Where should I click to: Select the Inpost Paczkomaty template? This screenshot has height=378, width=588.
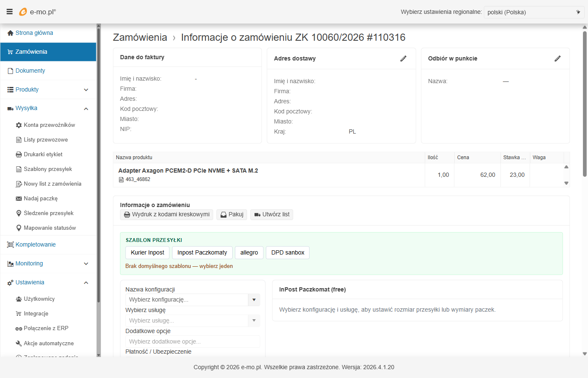pos(202,252)
